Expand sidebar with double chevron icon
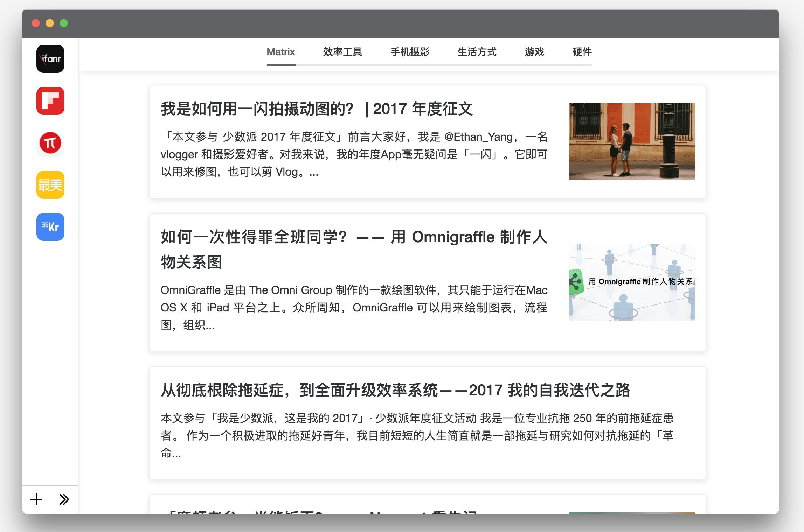Image resolution: width=804 pixels, height=532 pixels. click(64, 499)
